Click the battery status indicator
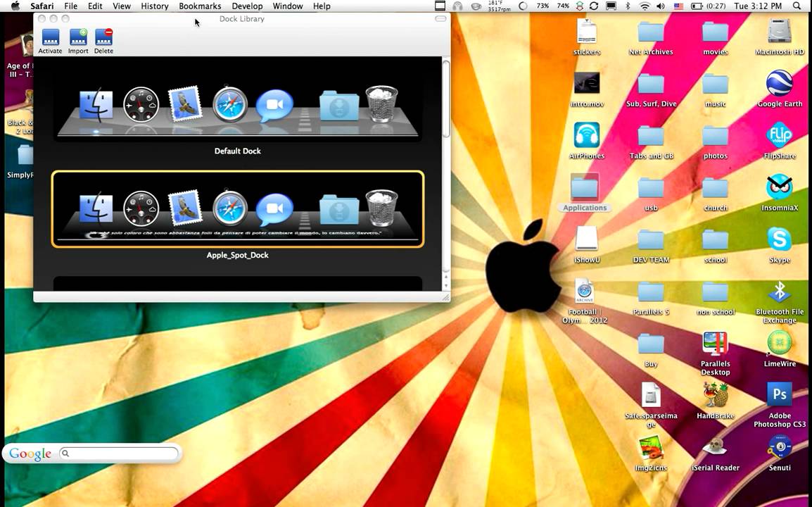812x507 pixels. 708,6
